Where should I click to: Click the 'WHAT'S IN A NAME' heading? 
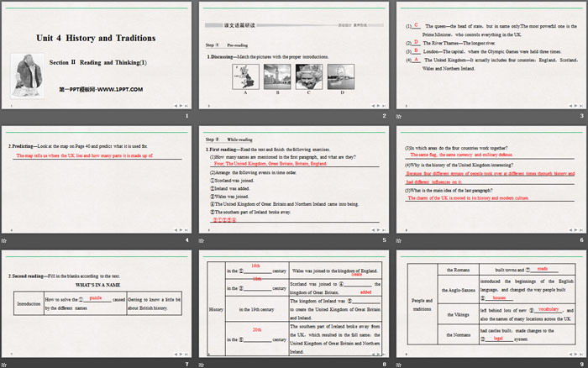pos(98,285)
